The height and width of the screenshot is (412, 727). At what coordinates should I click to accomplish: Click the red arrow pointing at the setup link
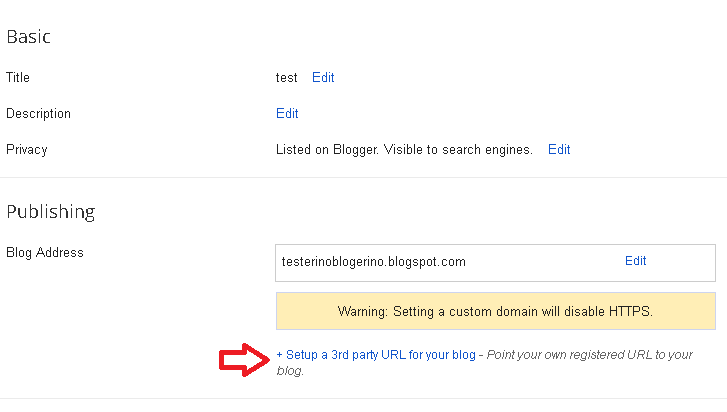[245, 357]
